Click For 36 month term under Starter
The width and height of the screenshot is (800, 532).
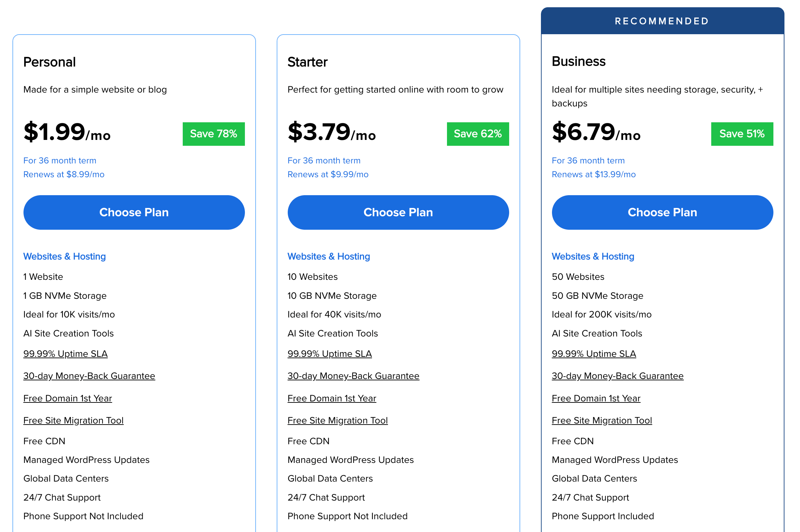tap(324, 160)
